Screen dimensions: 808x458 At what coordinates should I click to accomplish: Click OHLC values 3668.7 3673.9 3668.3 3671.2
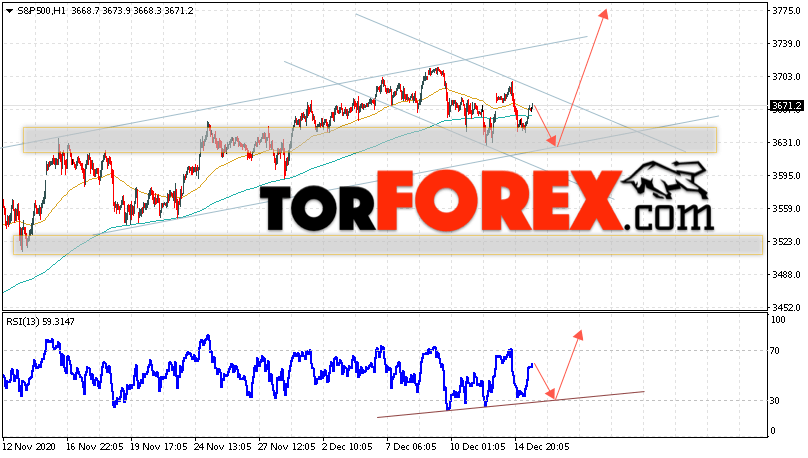point(132,10)
